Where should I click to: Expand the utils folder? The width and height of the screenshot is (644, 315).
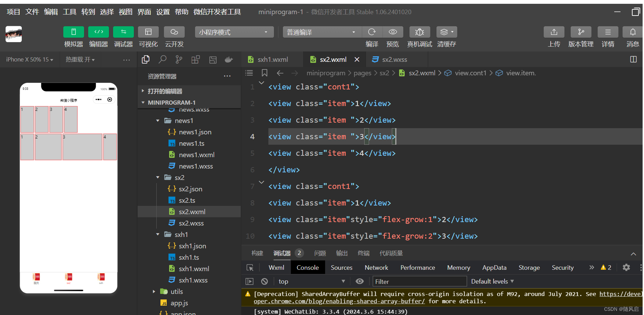(x=154, y=292)
